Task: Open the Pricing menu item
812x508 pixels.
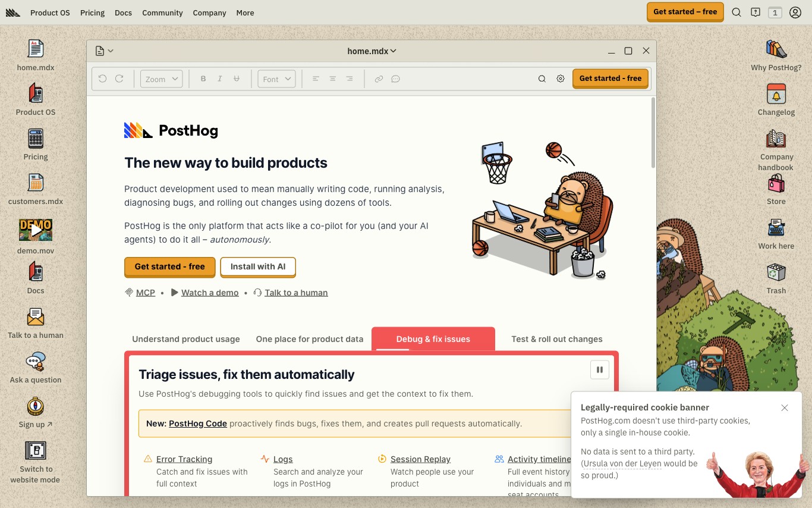Action: pos(92,12)
